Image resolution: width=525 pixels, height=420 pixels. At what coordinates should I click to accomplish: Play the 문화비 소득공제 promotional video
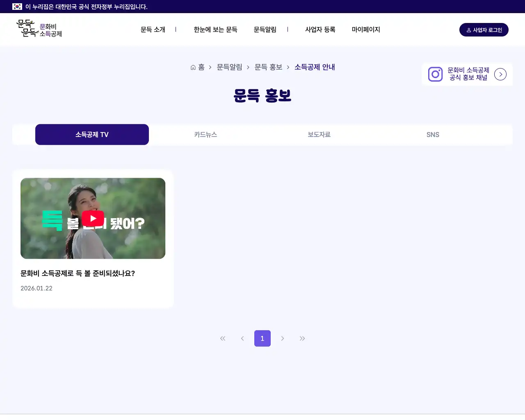93,218
